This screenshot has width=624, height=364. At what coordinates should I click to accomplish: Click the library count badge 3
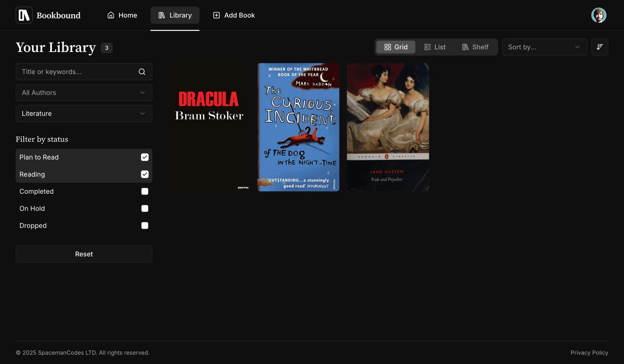[106, 48]
